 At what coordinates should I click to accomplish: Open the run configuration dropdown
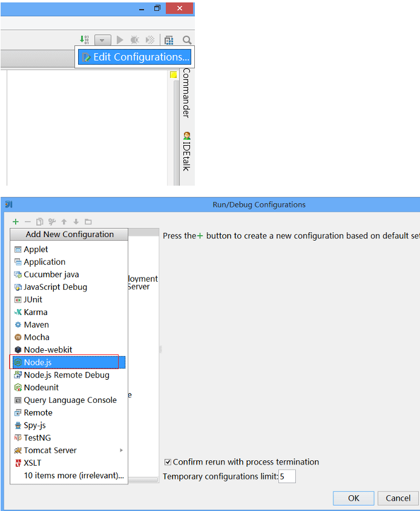pyautogui.click(x=103, y=40)
